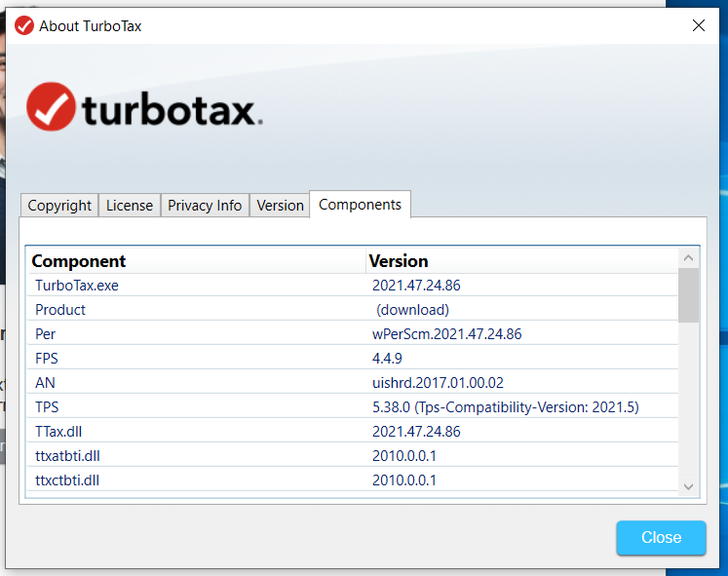Switch to the License tab

[130, 205]
